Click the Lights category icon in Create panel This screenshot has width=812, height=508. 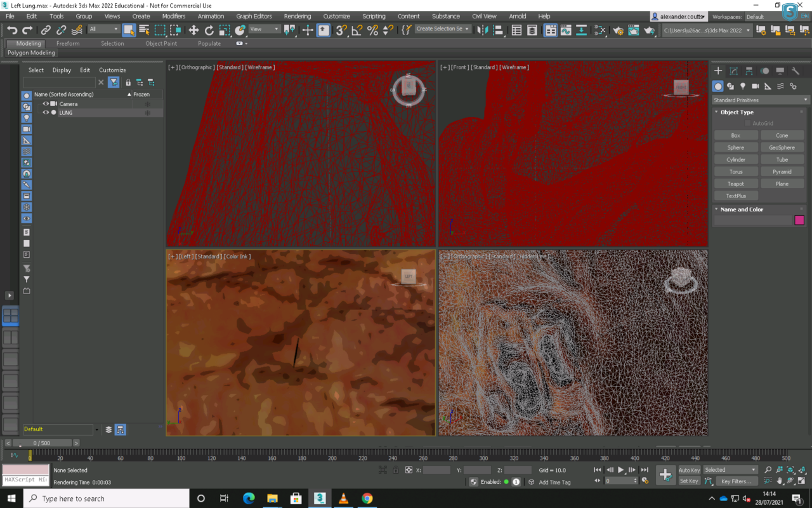pos(743,86)
